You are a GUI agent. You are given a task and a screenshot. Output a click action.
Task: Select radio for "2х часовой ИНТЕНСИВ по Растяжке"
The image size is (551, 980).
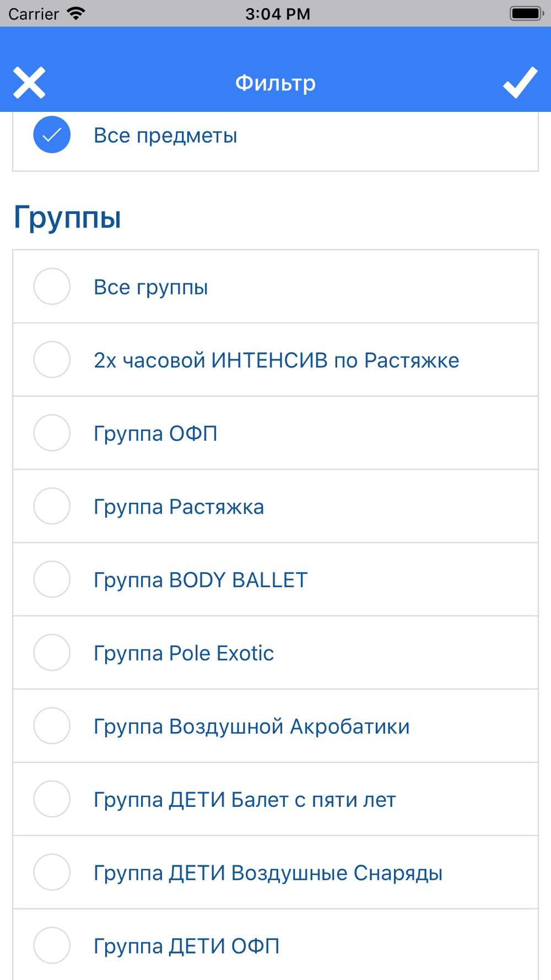52,360
